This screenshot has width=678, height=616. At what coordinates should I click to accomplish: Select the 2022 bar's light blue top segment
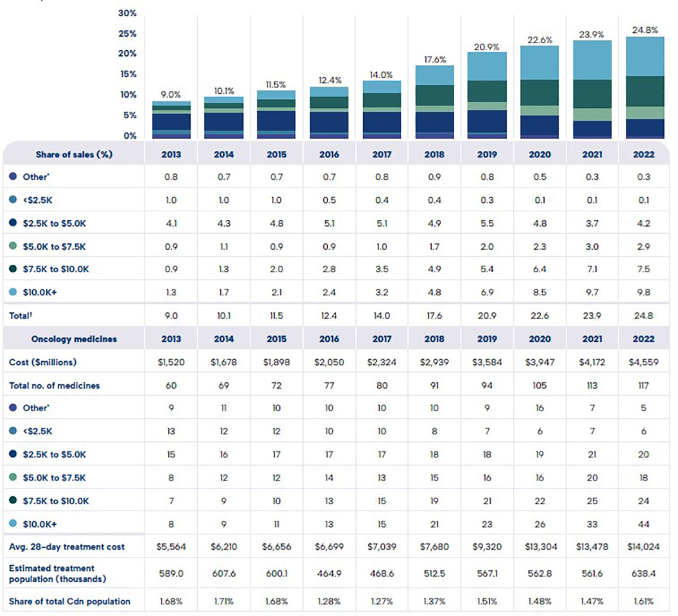645,56
